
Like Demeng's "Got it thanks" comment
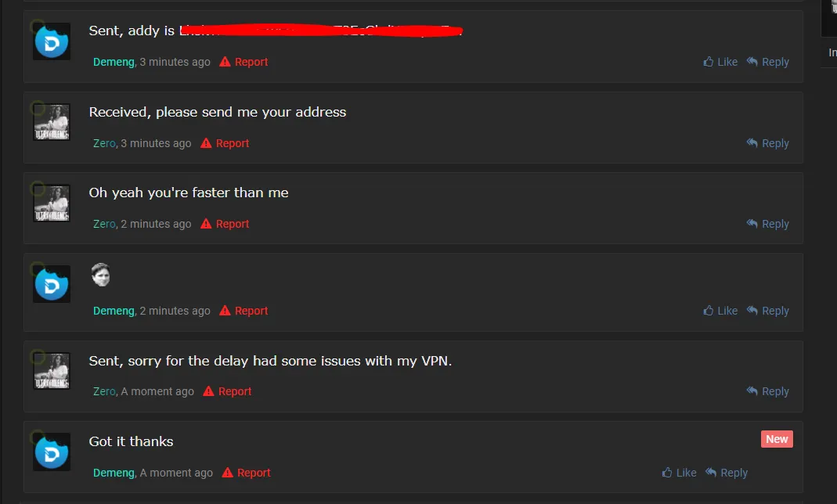pos(679,473)
